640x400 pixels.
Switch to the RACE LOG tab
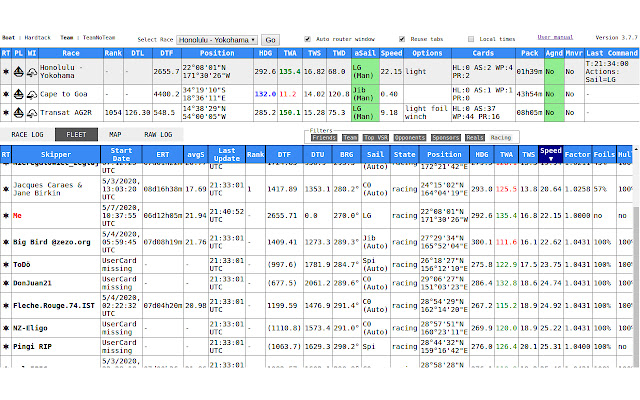[x=27, y=133]
